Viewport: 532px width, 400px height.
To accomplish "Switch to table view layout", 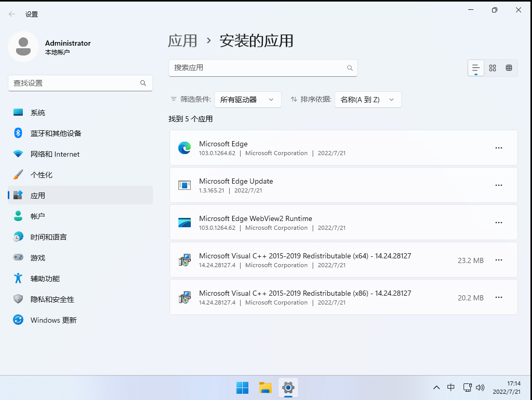I will (509, 68).
